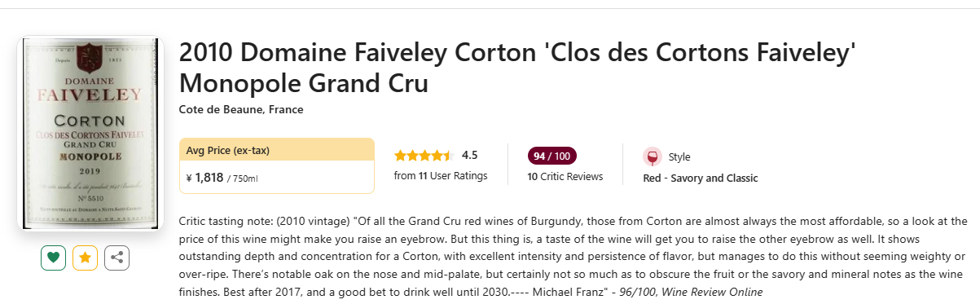Viewport: 980px width, 304px height.
Task: Click the ¥ 1,818 price value
Action: coord(204,178)
